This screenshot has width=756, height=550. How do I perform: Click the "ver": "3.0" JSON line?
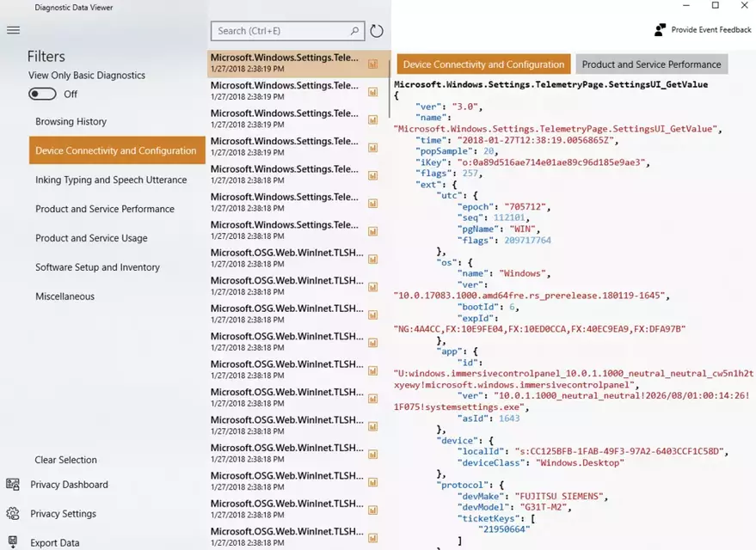coord(449,107)
